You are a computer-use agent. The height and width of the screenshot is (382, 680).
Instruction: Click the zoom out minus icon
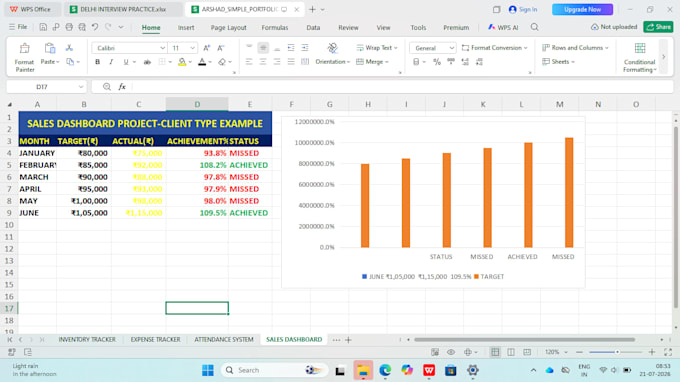(579, 352)
